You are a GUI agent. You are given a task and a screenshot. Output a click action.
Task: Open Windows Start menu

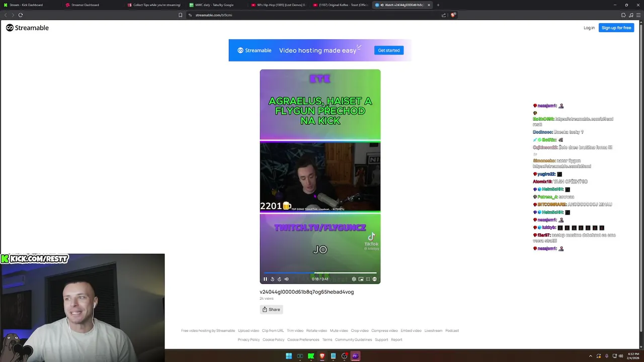(289, 356)
